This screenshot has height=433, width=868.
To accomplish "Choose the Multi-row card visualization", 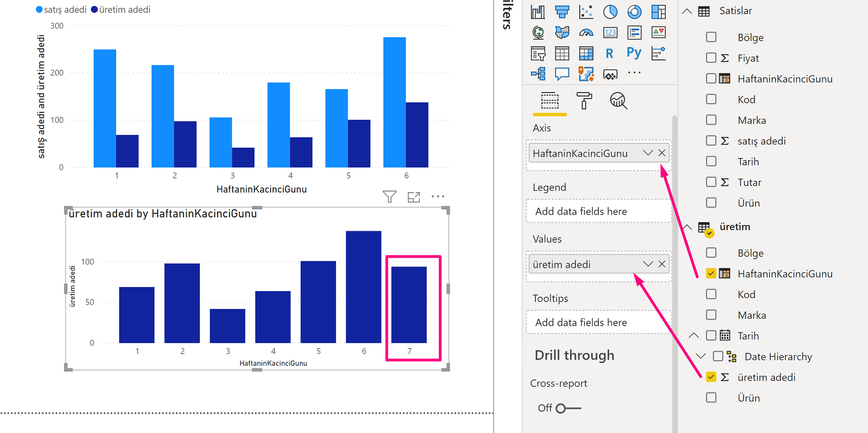I will (x=634, y=33).
